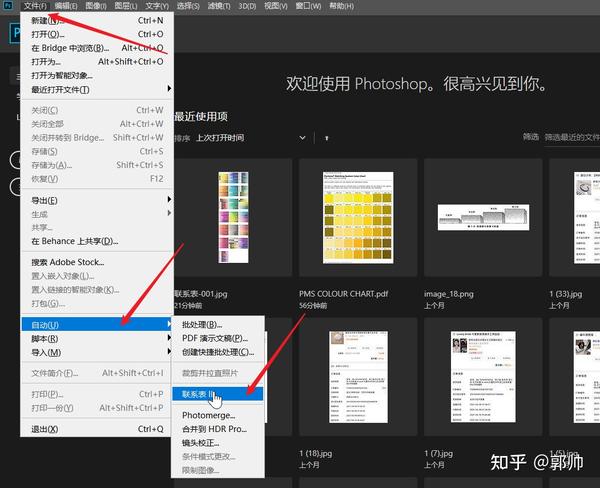The height and width of the screenshot is (488, 600).
Task: Choose 在 Behance 上共享(D)... entry
Action: click(97, 241)
